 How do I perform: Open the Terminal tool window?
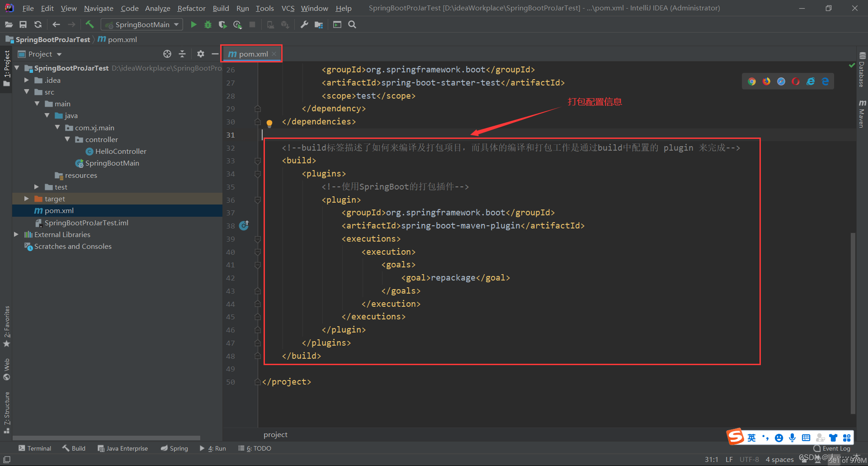point(35,448)
